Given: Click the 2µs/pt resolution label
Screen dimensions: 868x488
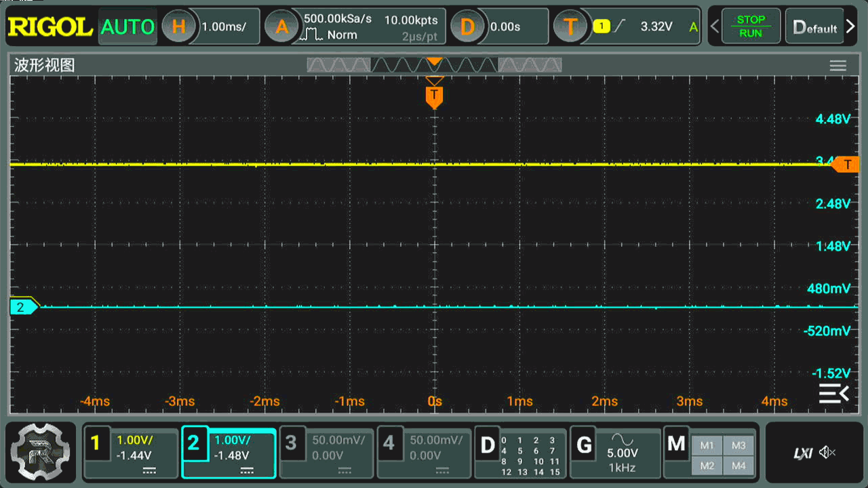Looking at the screenshot, I should pos(420,35).
